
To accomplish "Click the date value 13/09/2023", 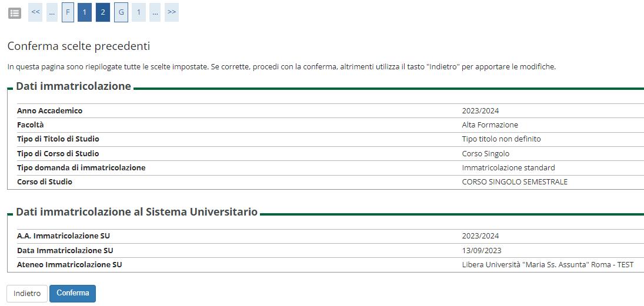I will coord(481,250).
